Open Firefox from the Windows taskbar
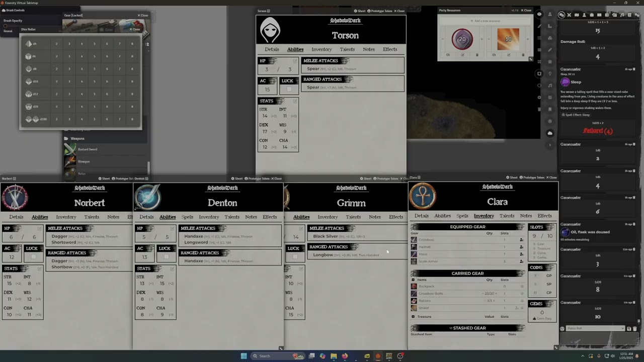Screen dimensions: 644x362 pos(345,356)
